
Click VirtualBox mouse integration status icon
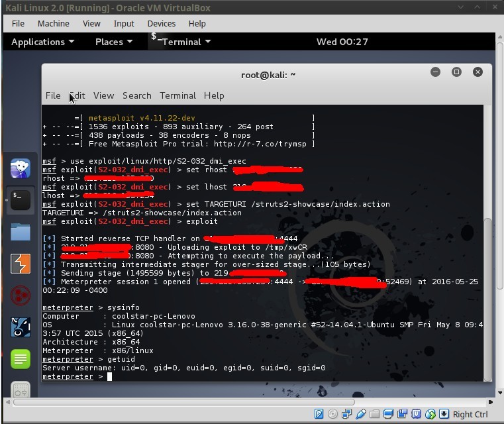pyautogui.click(x=430, y=414)
